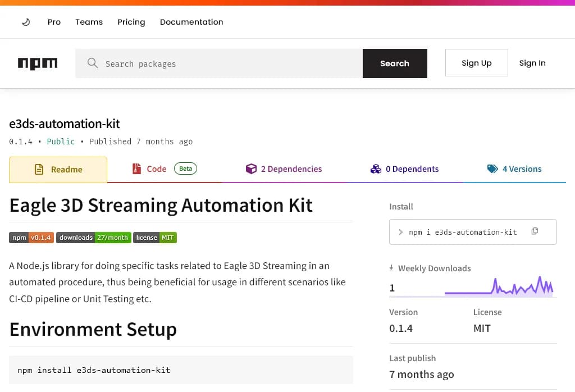Click the Sign Up button
The image size is (575, 392).
[x=476, y=63]
